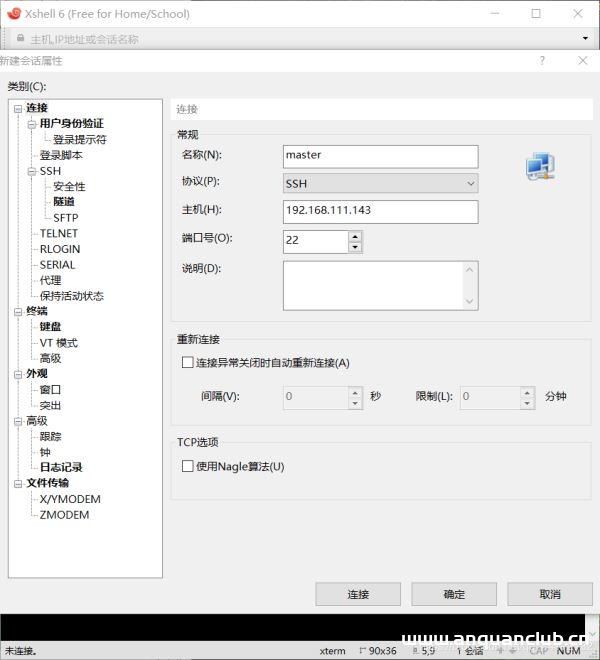Select 代理 in category tree
600x660 pixels.
(50, 280)
